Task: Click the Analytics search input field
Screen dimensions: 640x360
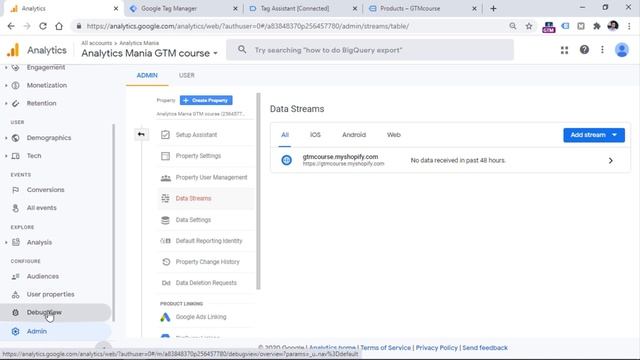Action: [370, 50]
